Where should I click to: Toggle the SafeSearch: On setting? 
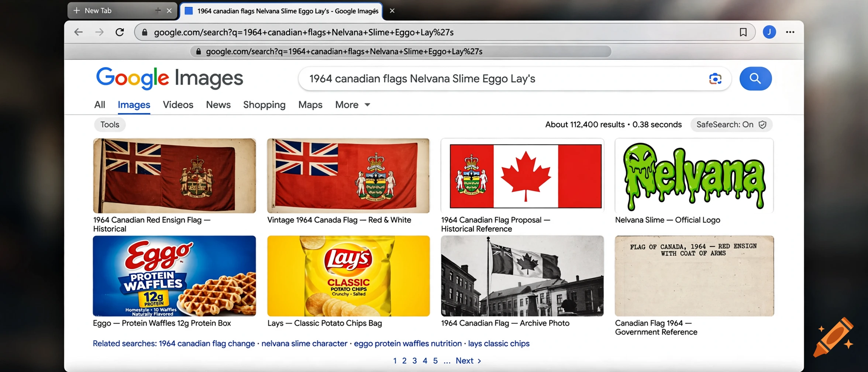click(x=731, y=125)
